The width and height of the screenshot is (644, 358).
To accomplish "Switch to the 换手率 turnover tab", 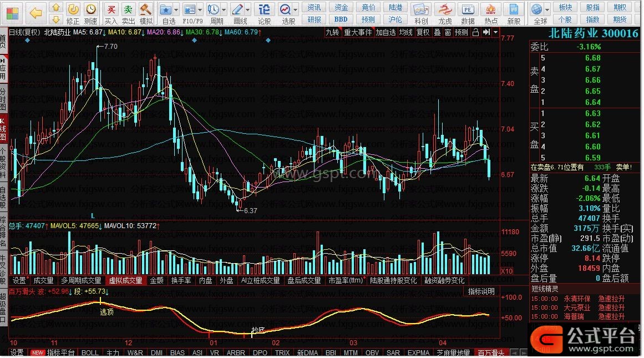I will coord(181,280).
